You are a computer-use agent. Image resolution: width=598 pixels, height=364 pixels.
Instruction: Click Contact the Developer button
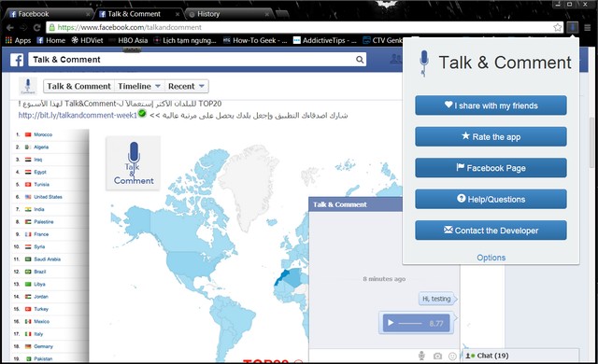pyautogui.click(x=491, y=231)
